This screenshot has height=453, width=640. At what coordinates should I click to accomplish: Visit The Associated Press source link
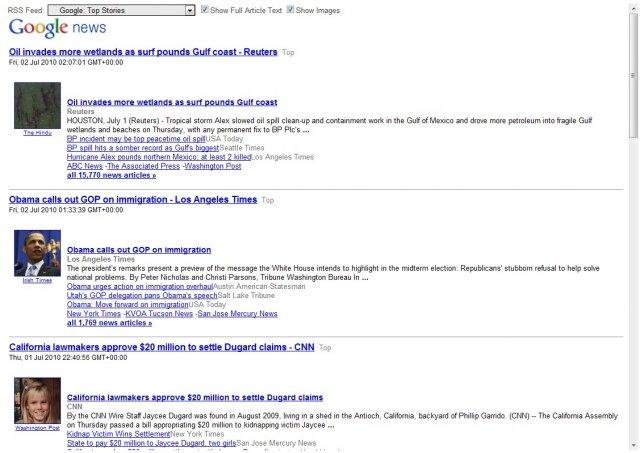click(143, 166)
